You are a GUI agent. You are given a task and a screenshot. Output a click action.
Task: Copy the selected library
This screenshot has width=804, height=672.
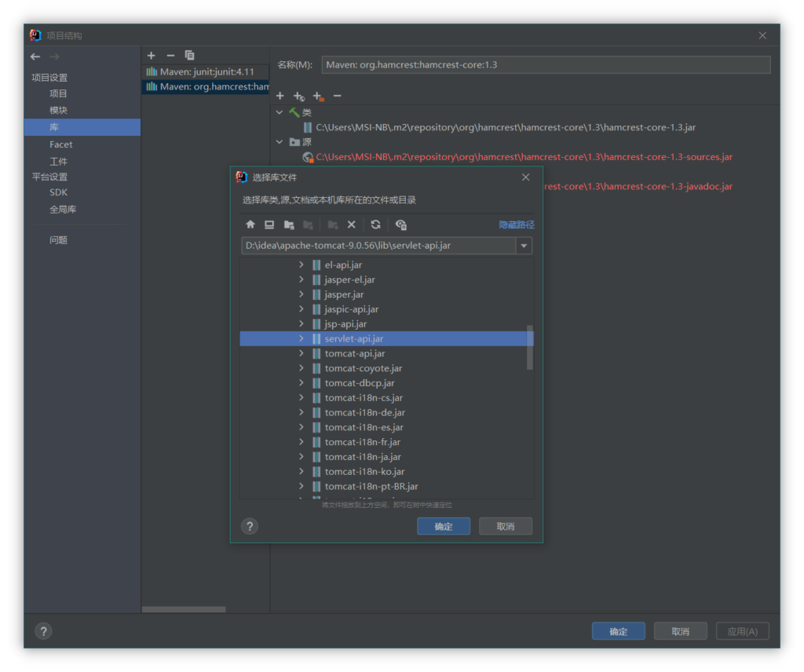[x=189, y=56]
